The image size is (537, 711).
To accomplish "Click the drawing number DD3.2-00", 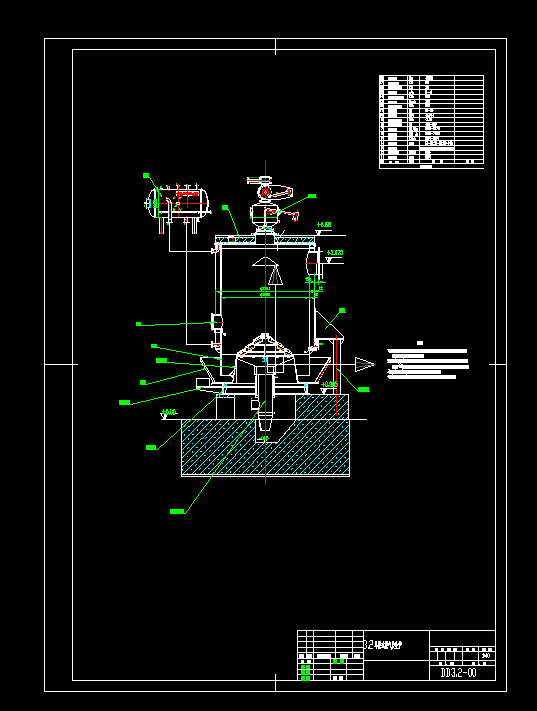I will click(x=459, y=672).
